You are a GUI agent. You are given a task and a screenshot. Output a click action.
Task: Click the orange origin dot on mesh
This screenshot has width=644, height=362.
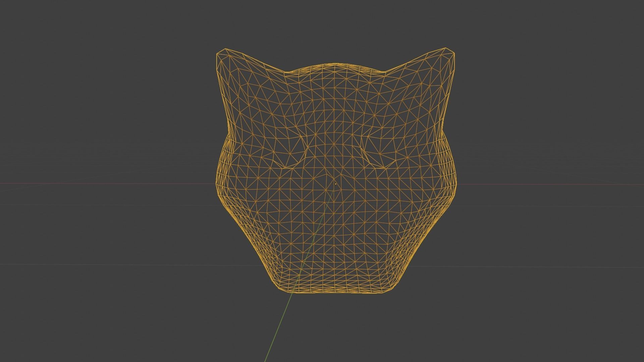point(335,184)
